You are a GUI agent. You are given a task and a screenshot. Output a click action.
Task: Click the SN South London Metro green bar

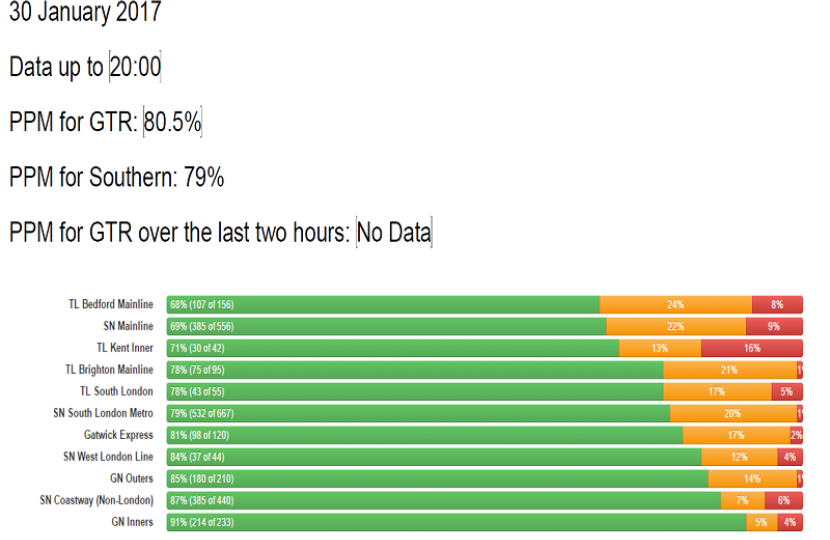tap(418, 413)
